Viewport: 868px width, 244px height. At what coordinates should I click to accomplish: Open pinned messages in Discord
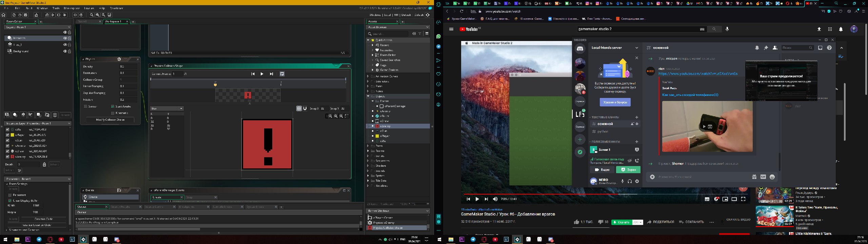(x=766, y=48)
